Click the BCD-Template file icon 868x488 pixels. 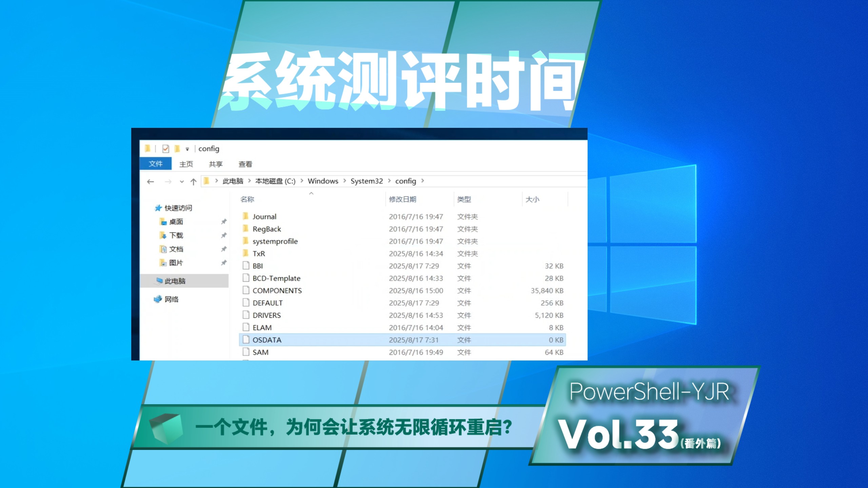click(x=246, y=278)
